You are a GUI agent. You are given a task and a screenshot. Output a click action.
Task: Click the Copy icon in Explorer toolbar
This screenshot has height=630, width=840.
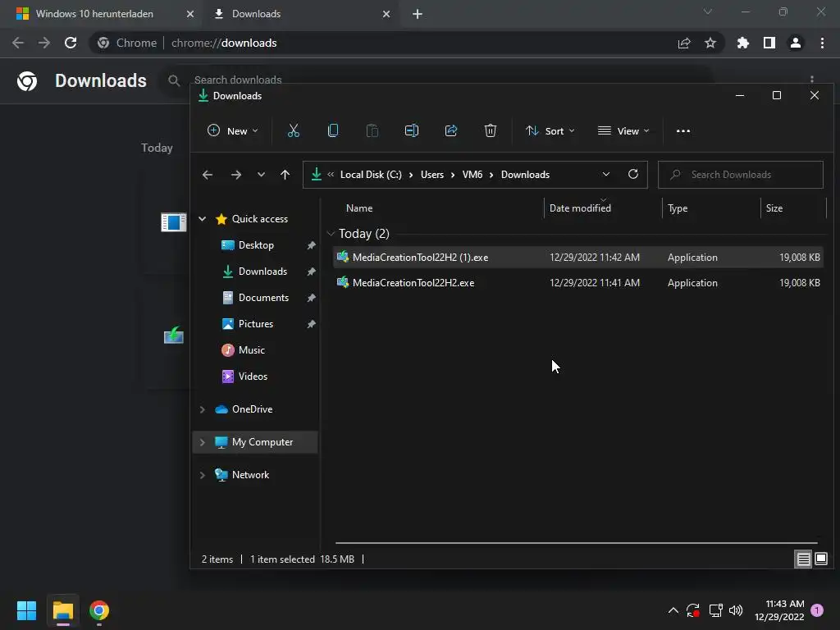(333, 130)
